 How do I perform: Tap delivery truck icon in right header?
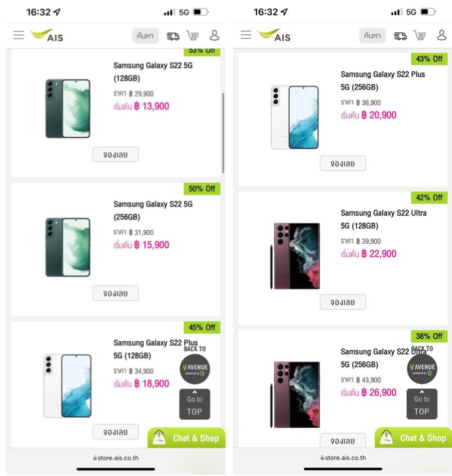point(400,36)
